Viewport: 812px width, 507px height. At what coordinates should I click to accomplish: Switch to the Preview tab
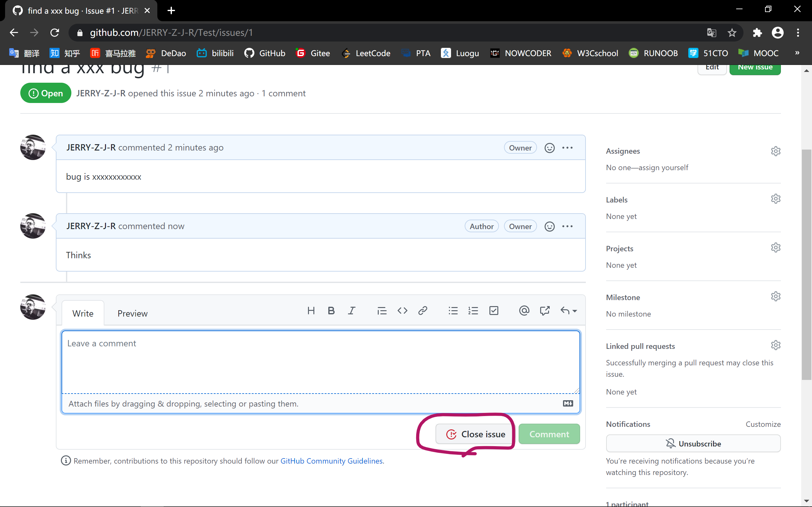(x=132, y=313)
